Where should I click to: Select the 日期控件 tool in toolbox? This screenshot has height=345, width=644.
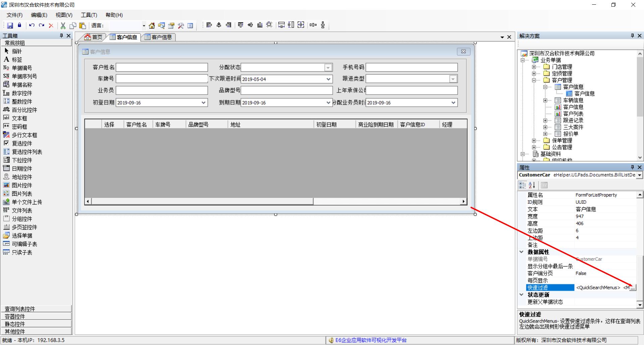coord(22,169)
